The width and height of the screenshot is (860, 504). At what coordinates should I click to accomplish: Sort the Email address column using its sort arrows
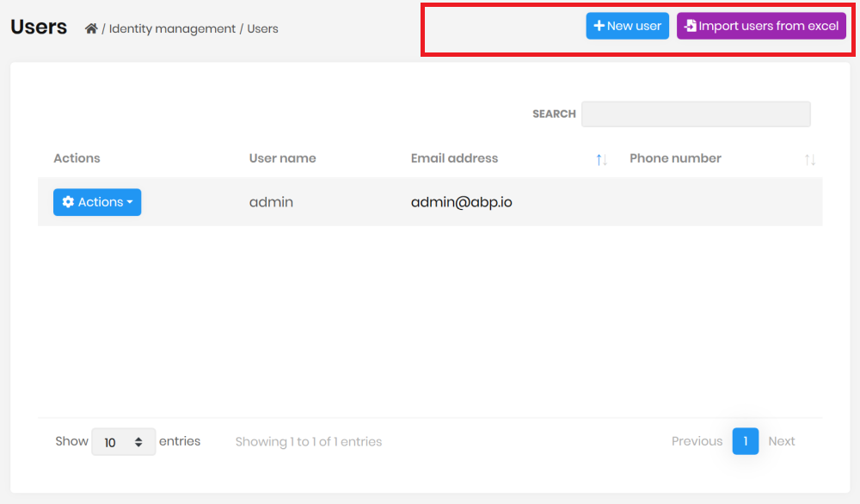600,158
